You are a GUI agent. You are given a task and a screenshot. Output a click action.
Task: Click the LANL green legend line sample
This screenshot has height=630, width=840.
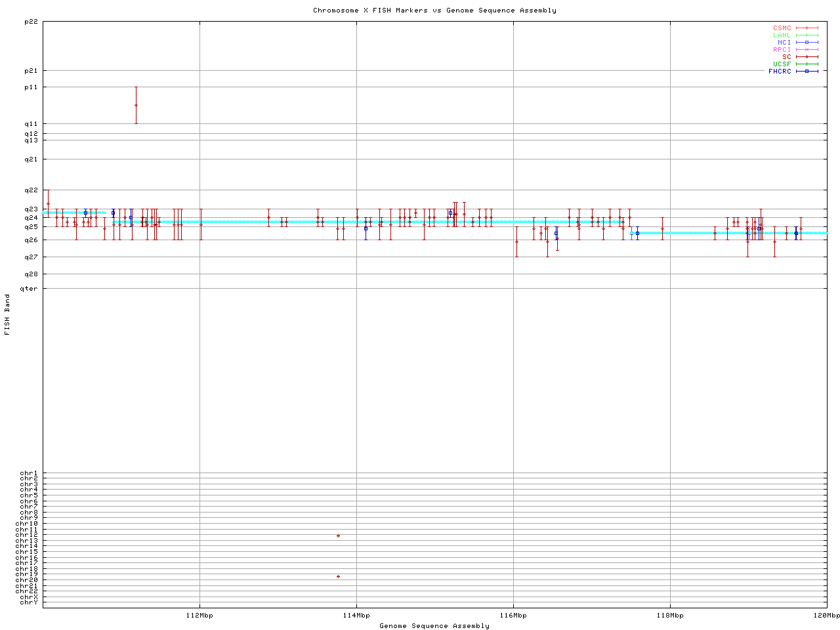(807, 35)
